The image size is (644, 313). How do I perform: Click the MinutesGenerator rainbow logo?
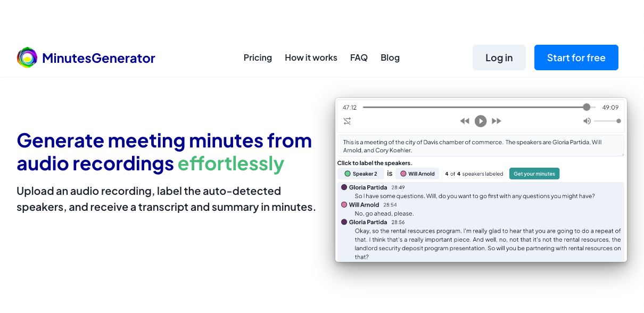27,57
